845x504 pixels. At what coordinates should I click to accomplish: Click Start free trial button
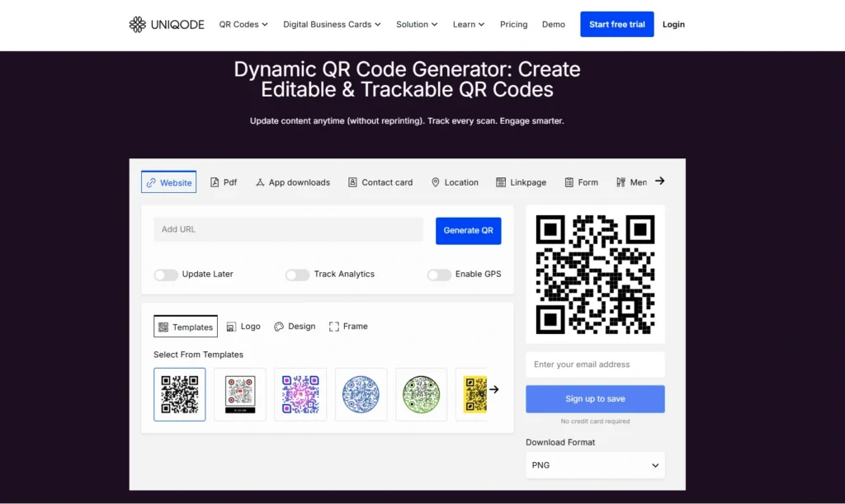click(617, 24)
